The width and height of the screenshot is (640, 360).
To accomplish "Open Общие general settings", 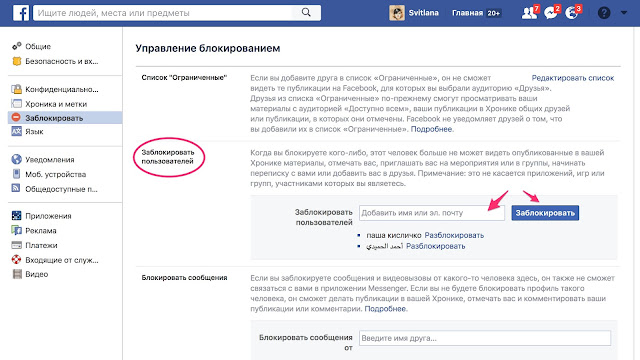I will [x=38, y=47].
